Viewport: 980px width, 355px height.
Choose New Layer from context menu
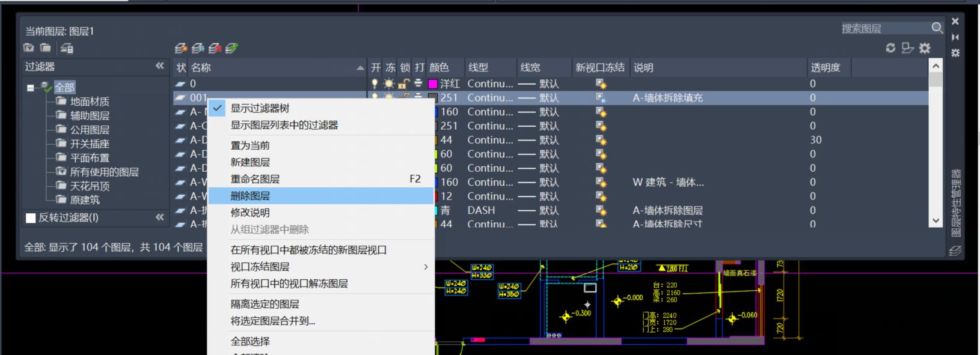point(250,162)
